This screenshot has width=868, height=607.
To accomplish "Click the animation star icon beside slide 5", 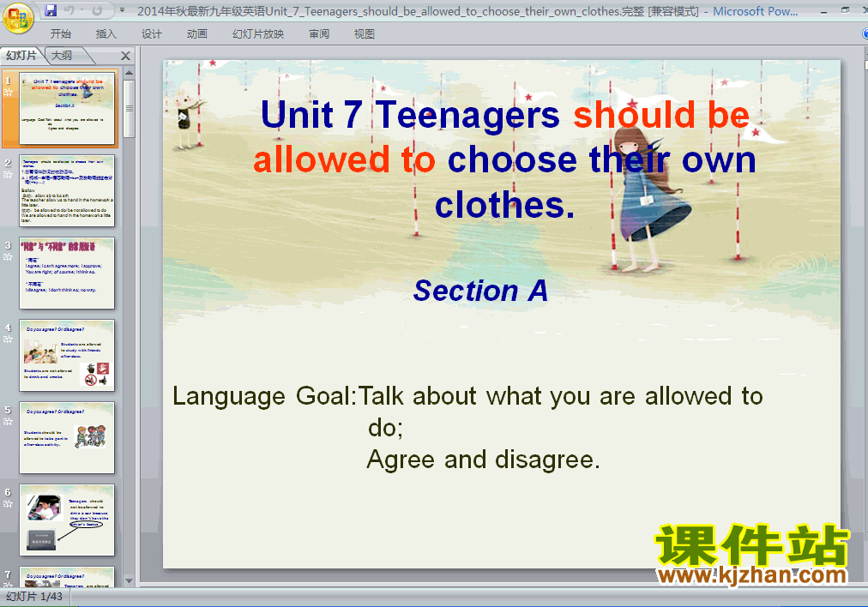I will pyautogui.click(x=8, y=422).
